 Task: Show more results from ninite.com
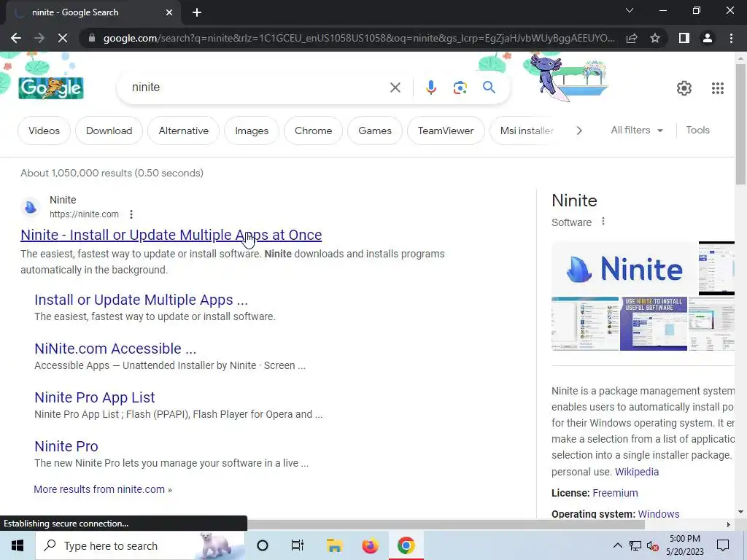(x=103, y=489)
